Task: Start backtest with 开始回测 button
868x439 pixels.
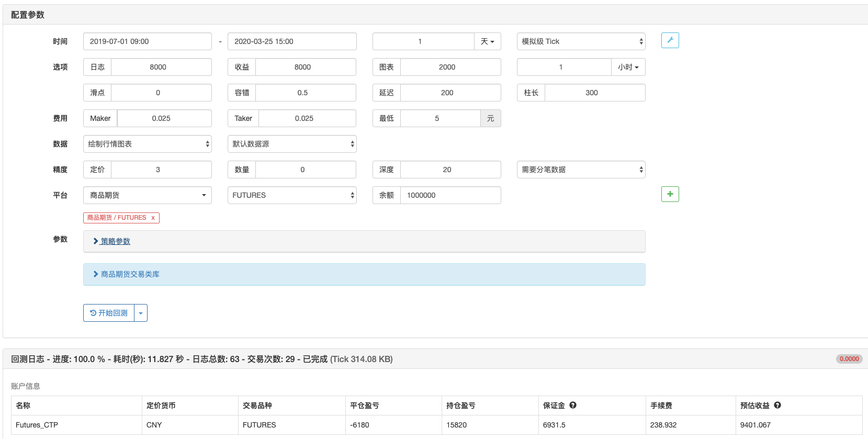Action: [109, 313]
